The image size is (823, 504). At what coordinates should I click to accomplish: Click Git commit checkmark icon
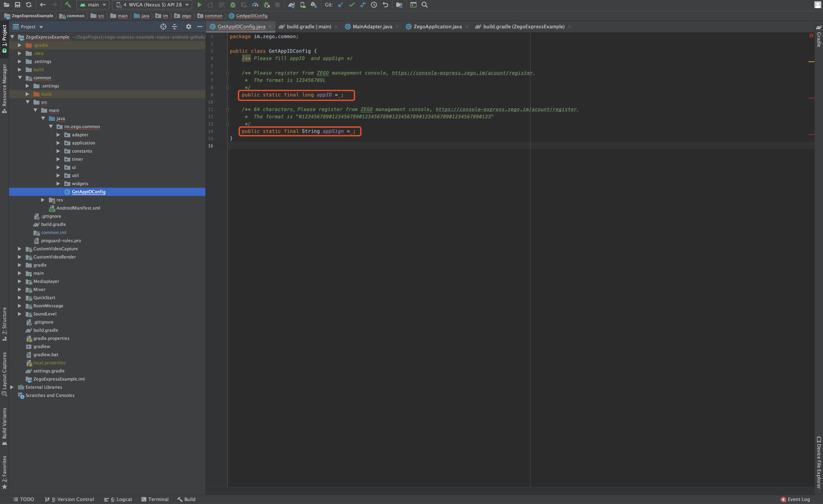coord(352,5)
